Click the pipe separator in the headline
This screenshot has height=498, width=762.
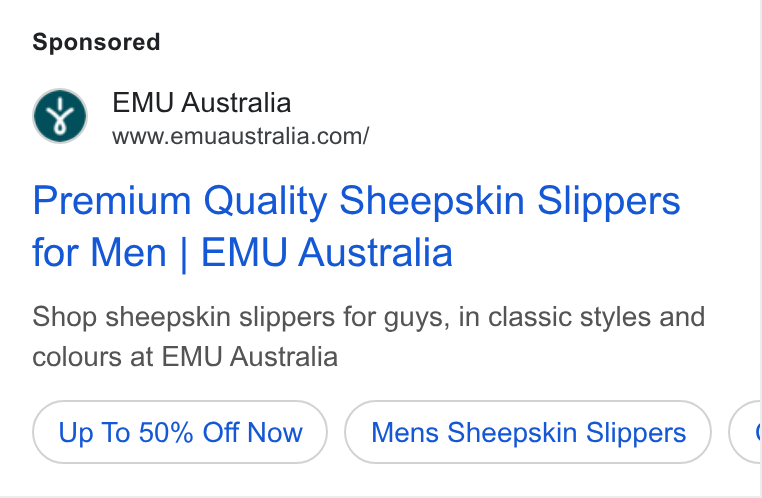point(184,255)
